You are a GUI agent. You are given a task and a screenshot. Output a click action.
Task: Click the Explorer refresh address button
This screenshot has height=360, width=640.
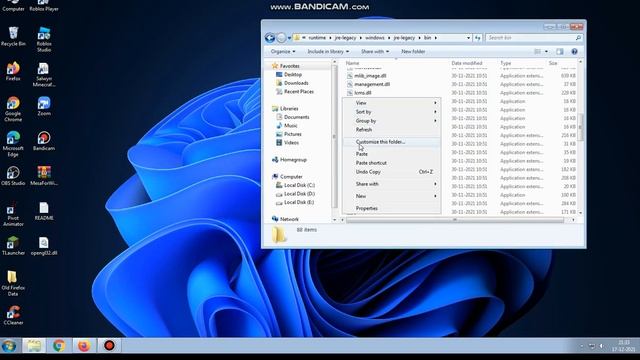(x=478, y=38)
